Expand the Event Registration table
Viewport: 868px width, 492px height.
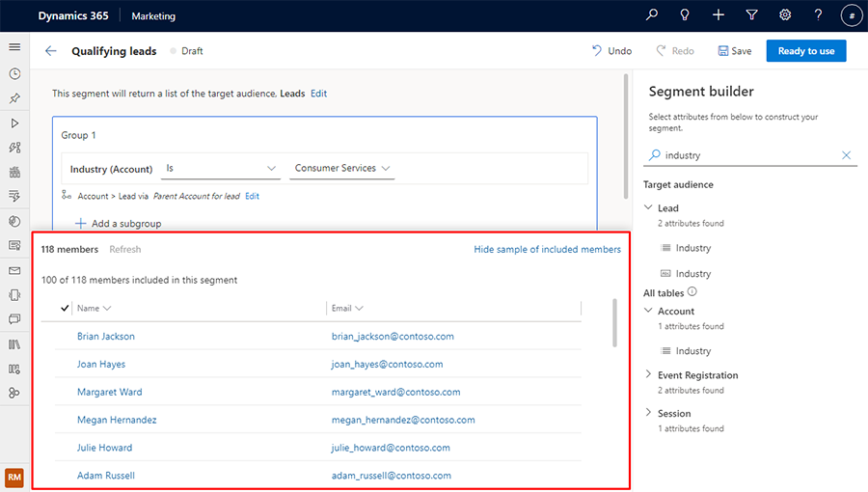pyautogui.click(x=648, y=375)
